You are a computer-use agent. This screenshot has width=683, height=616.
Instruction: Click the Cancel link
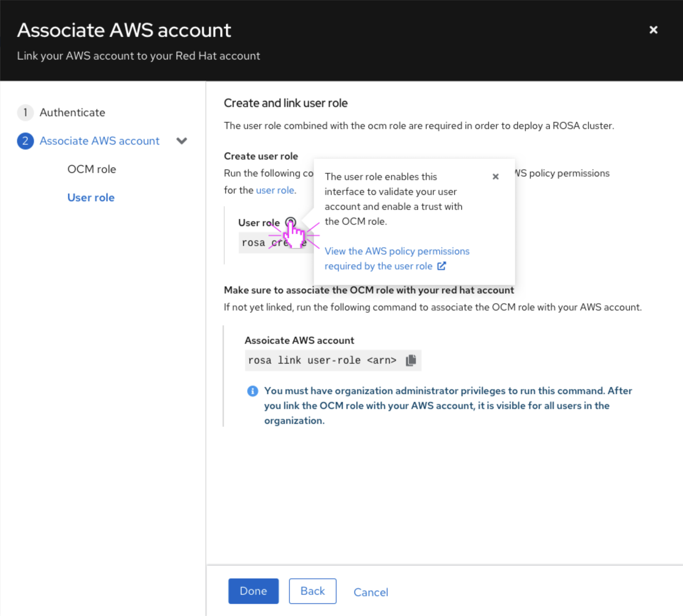coord(371,592)
